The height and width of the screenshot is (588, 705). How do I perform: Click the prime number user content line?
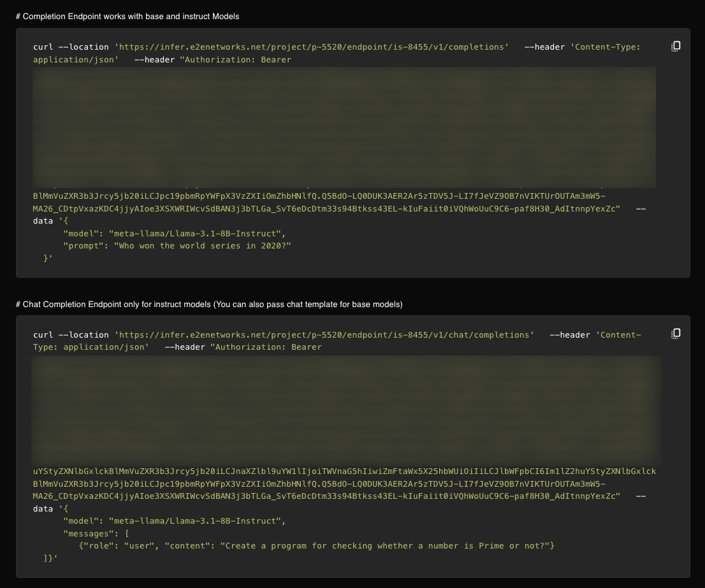(317, 546)
